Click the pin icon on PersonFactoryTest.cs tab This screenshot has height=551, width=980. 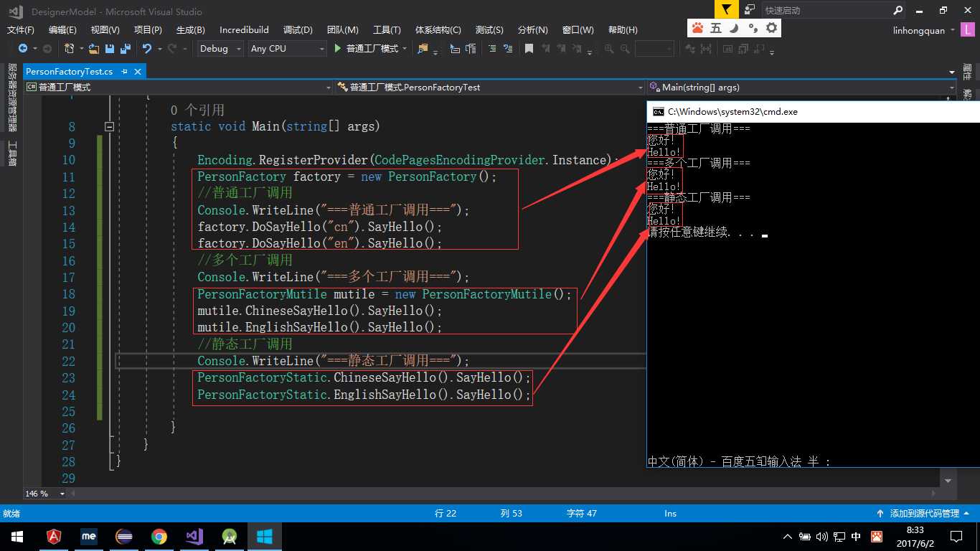point(125,72)
